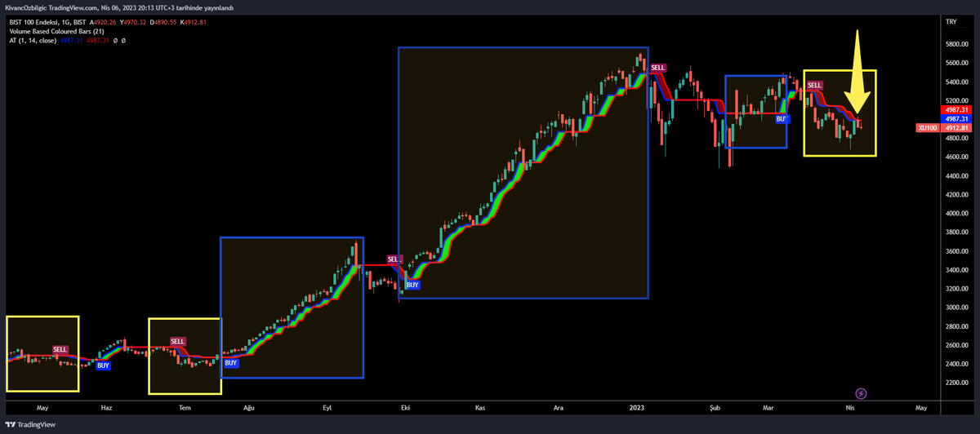Screen dimensions: 980x434
Task: Click the 2400.00 price axis label
Action: coord(956,364)
